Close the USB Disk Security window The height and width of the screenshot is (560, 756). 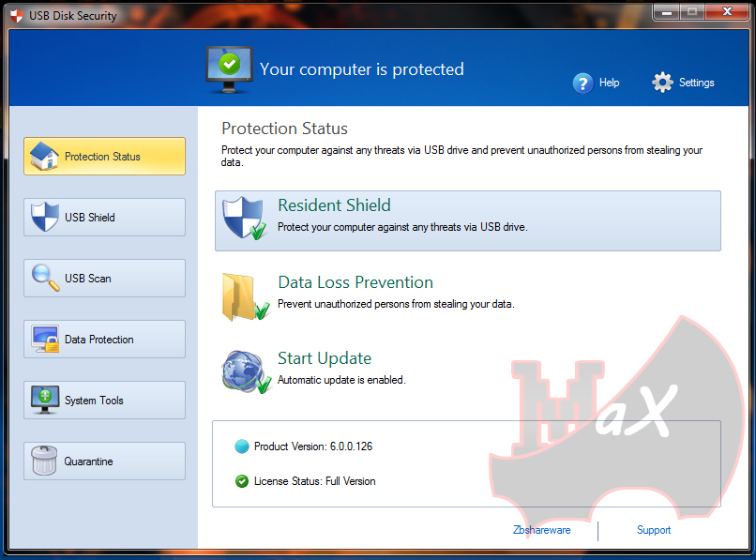tap(728, 11)
